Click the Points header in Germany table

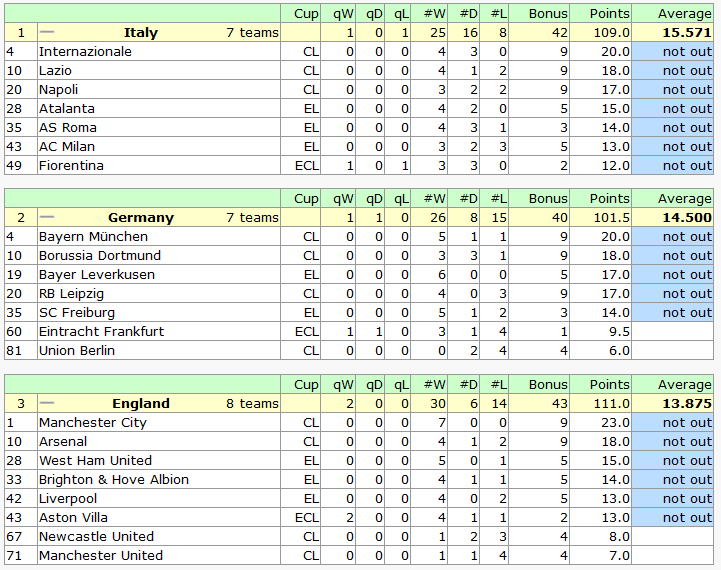[x=610, y=199]
